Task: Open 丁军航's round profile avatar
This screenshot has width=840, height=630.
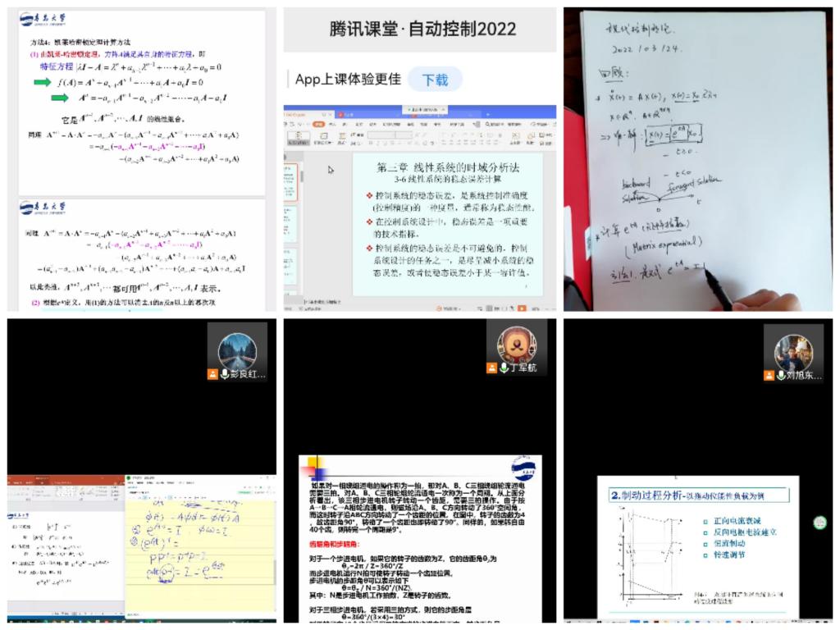Action: (517, 345)
